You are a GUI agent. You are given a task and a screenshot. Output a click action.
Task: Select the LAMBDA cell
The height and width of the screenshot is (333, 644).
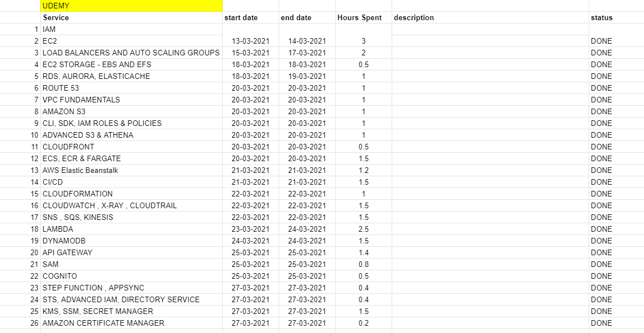[131, 229]
